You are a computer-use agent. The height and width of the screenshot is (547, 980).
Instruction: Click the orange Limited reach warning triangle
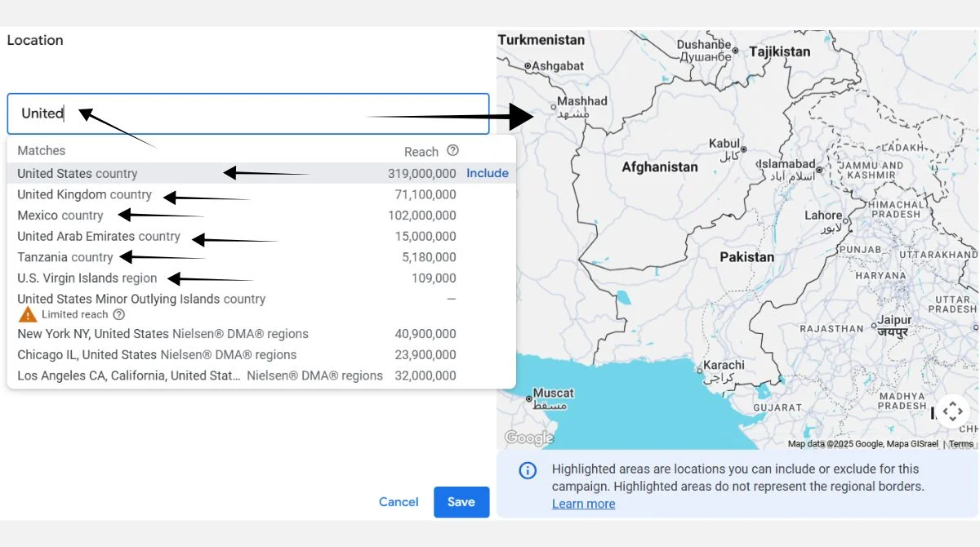[x=28, y=314]
